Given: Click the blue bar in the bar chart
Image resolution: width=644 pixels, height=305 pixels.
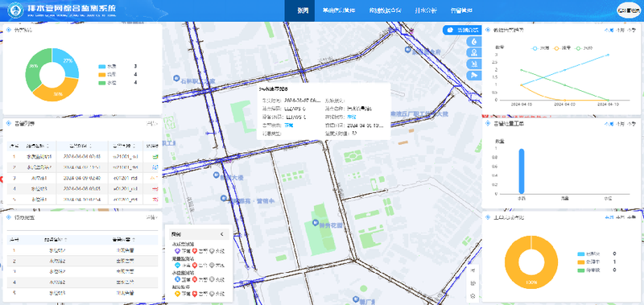Looking at the screenshot, I should tap(522, 171).
